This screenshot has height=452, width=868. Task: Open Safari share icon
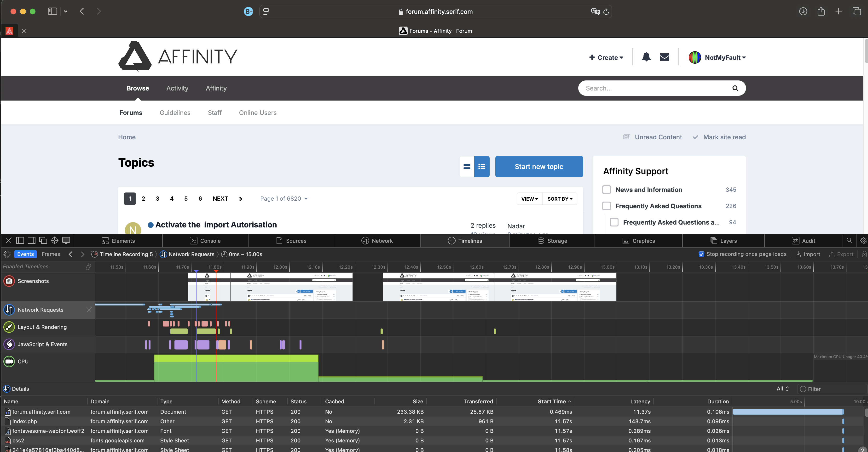821,11
